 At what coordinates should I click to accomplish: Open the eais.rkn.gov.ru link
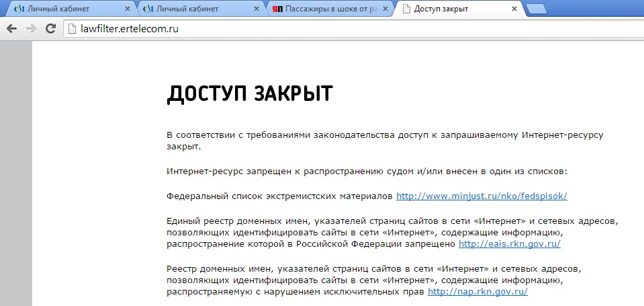[510, 244]
